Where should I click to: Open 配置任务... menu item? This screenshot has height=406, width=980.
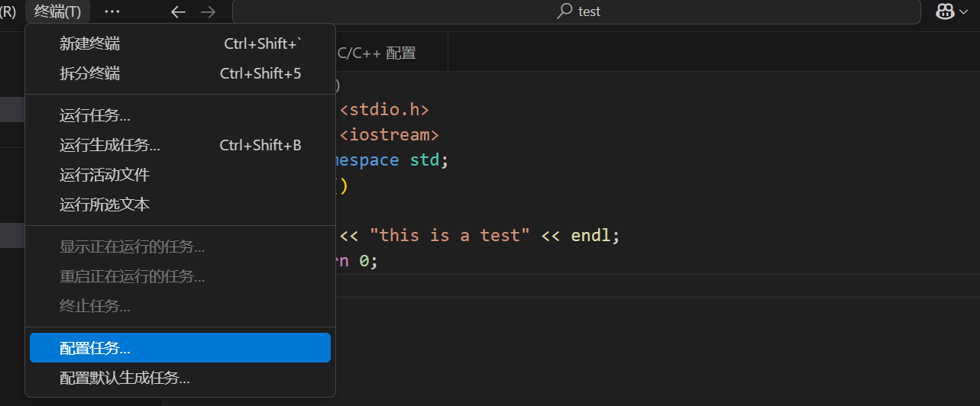tap(95, 348)
